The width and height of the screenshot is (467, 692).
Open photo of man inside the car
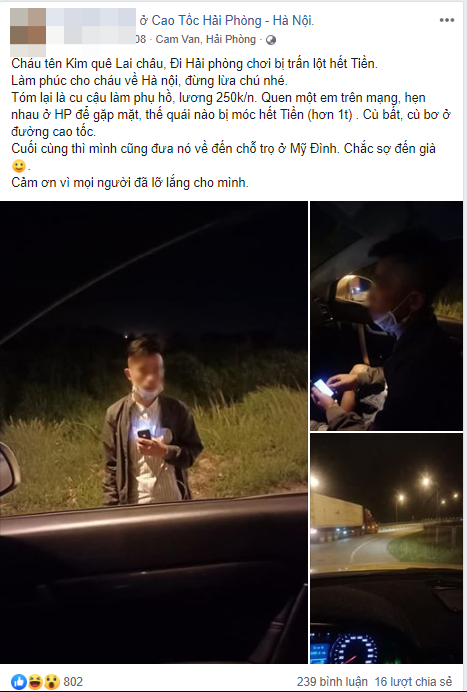coord(387,316)
